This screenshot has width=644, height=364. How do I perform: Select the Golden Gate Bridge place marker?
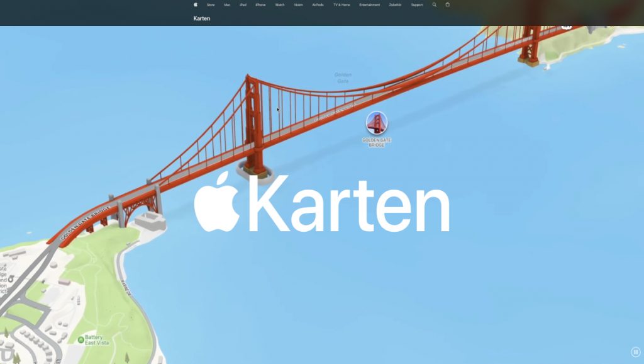(x=377, y=123)
